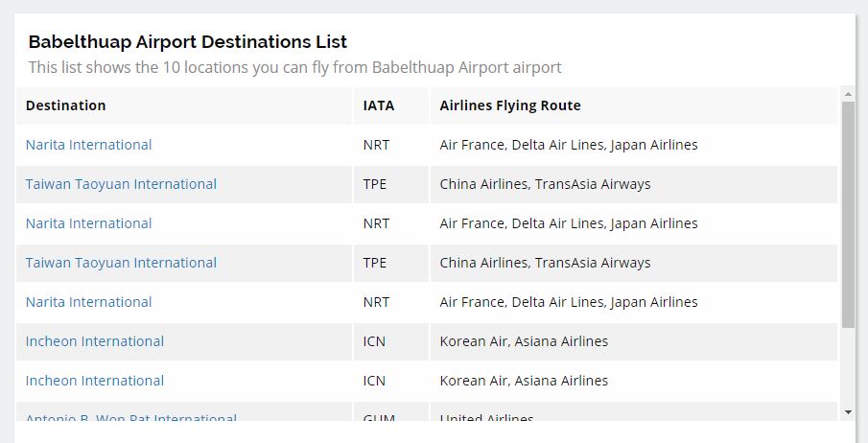Click the scrollbar track below the thumb
Viewport: 868px width, 443px height.
[848, 366]
